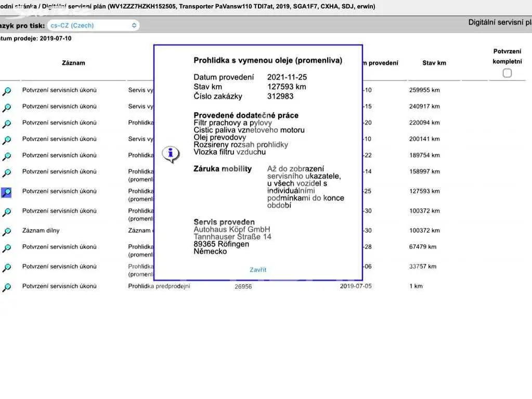The height and width of the screenshot is (399, 532).
Task: Open the cs-CZ (Czech) language dropdown
Action: click(93, 25)
